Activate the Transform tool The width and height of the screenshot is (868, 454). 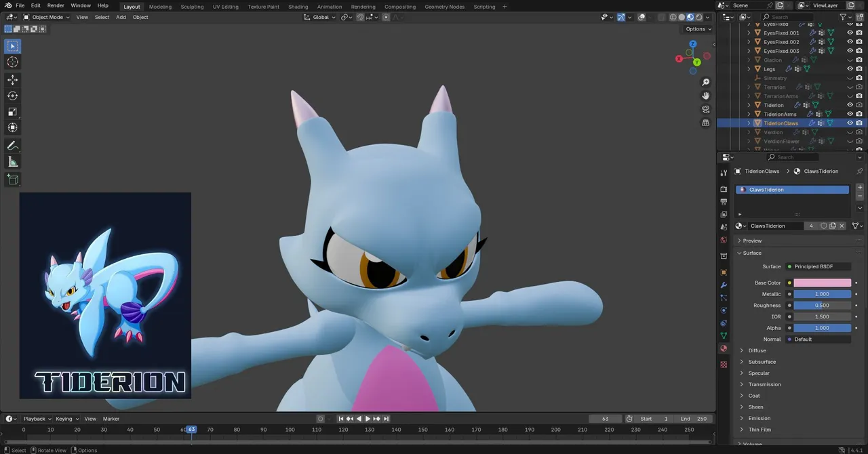(13, 127)
